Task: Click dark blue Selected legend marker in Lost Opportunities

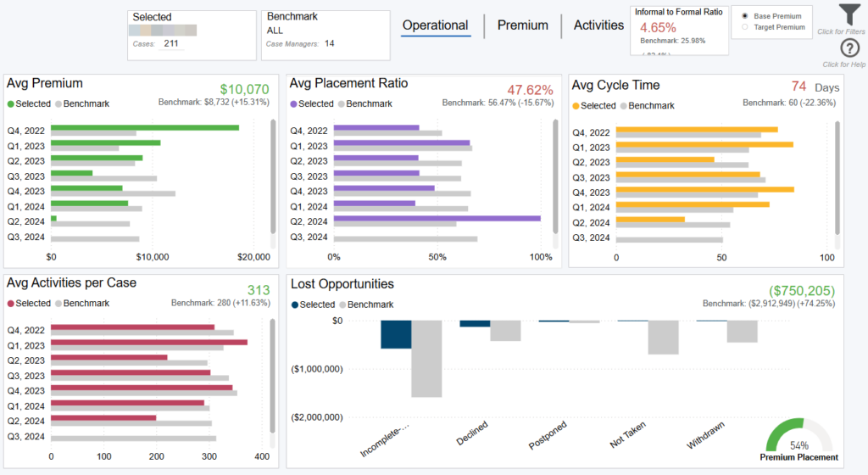Action: (295, 305)
